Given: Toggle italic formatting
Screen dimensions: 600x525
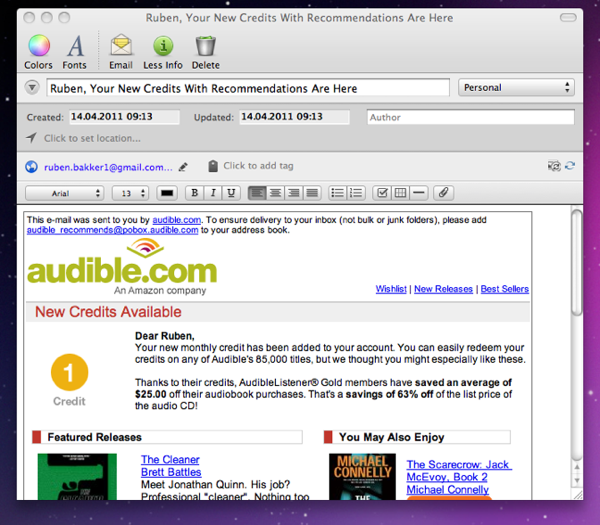Looking at the screenshot, I should pos(213,193).
